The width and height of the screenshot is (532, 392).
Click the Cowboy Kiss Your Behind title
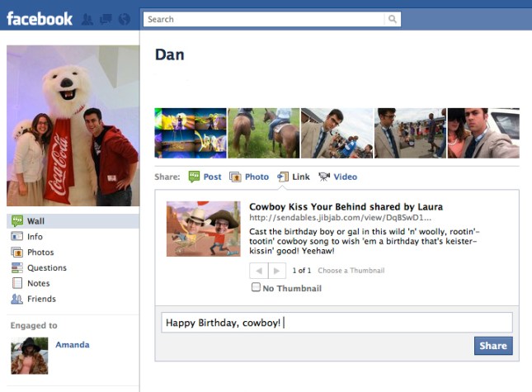click(346, 206)
